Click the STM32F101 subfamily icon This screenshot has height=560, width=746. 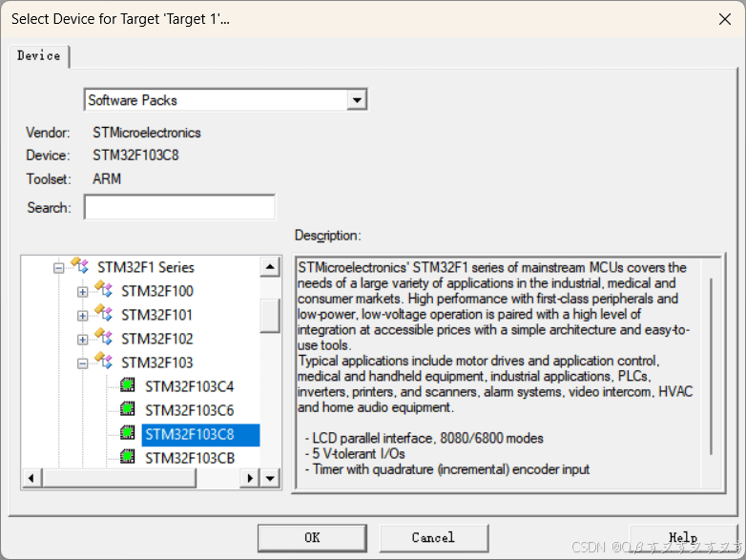[103, 313]
